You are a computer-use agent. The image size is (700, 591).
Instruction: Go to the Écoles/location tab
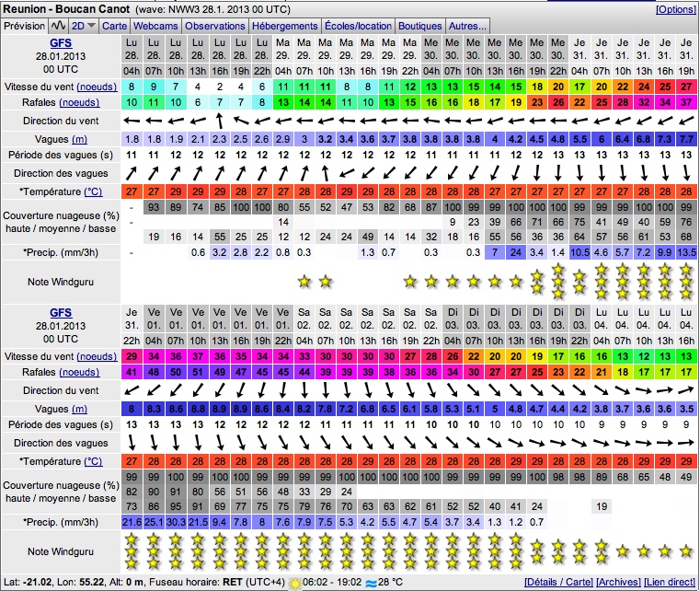(x=359, y=27)
